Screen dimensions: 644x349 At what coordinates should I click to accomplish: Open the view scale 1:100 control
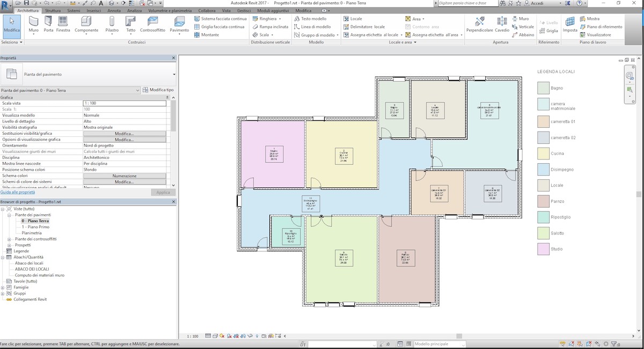point(192,335)
